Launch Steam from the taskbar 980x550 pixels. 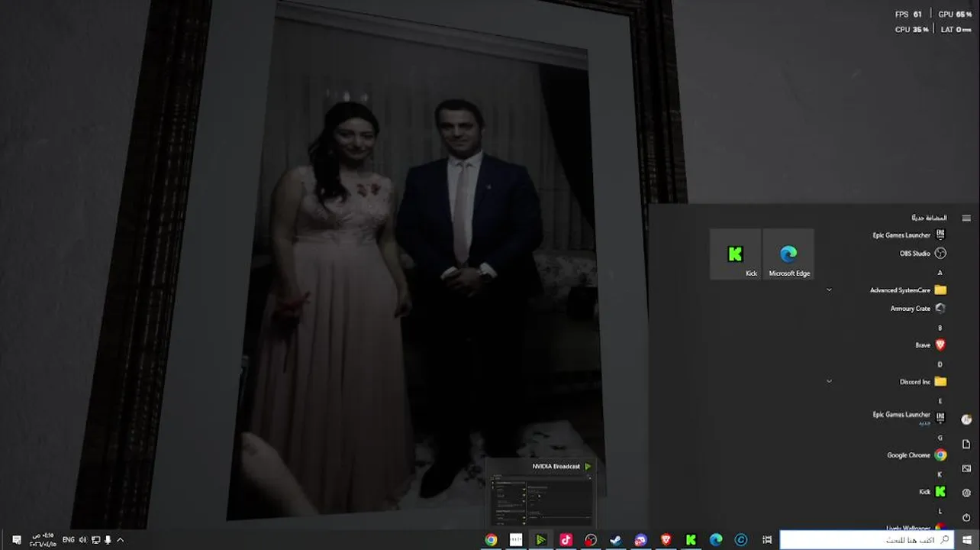[615, 540]
